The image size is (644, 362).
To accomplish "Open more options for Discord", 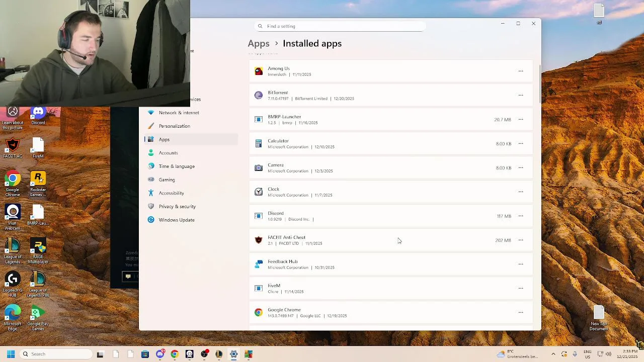I will click(521, 216).
